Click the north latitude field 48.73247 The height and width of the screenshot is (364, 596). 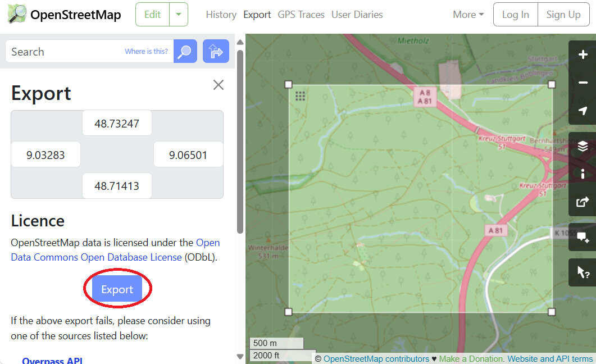point(117,124)
